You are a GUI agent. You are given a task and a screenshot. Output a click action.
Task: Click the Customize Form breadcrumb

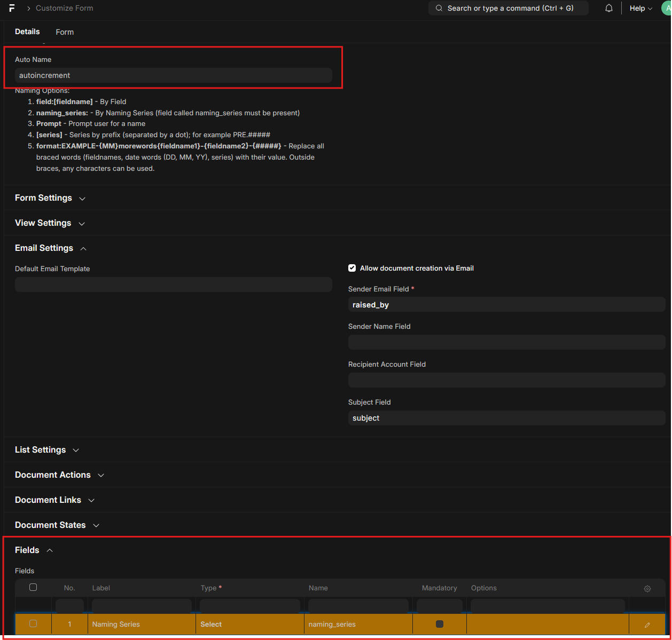pos(64,8)
